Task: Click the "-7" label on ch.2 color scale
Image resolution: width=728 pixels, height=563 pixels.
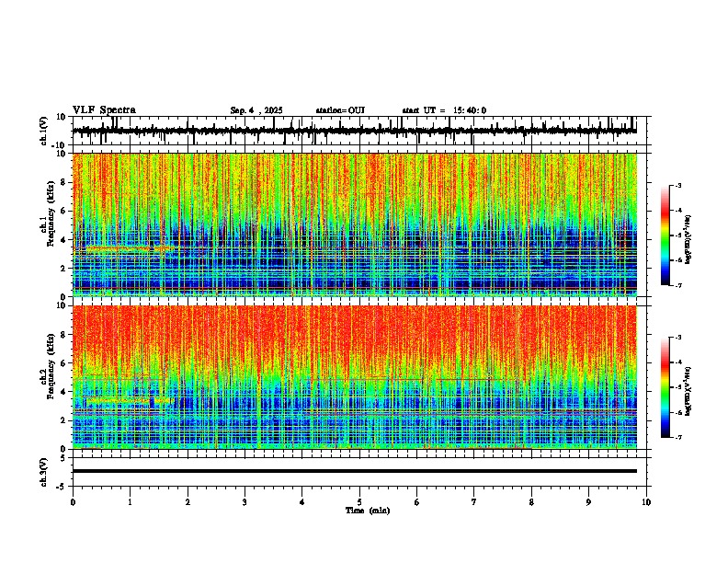Action: coord(677,437)
